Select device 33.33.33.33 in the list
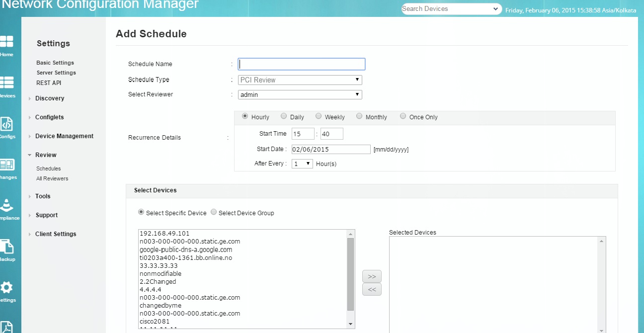 point(159,265)
